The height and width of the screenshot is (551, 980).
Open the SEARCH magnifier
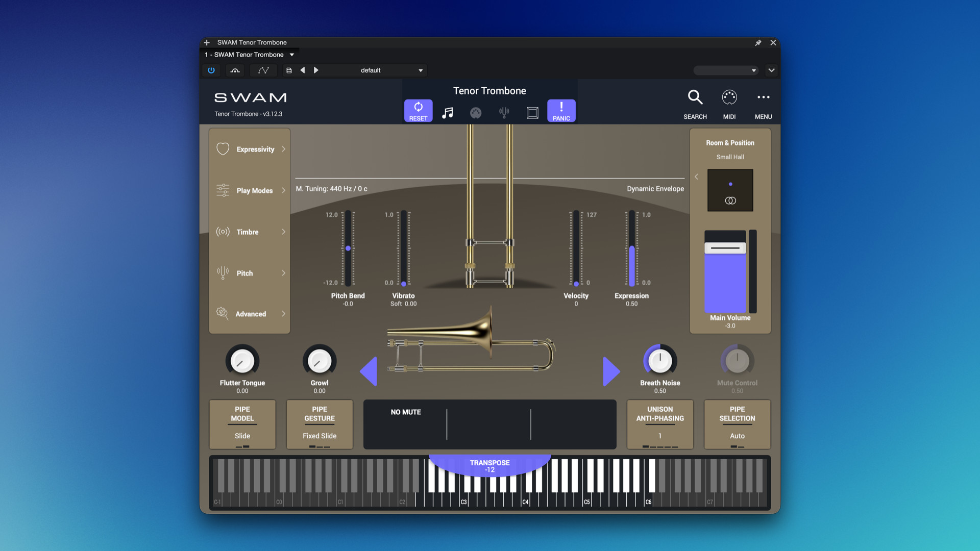pyautogui.click(x=695, y=97)
